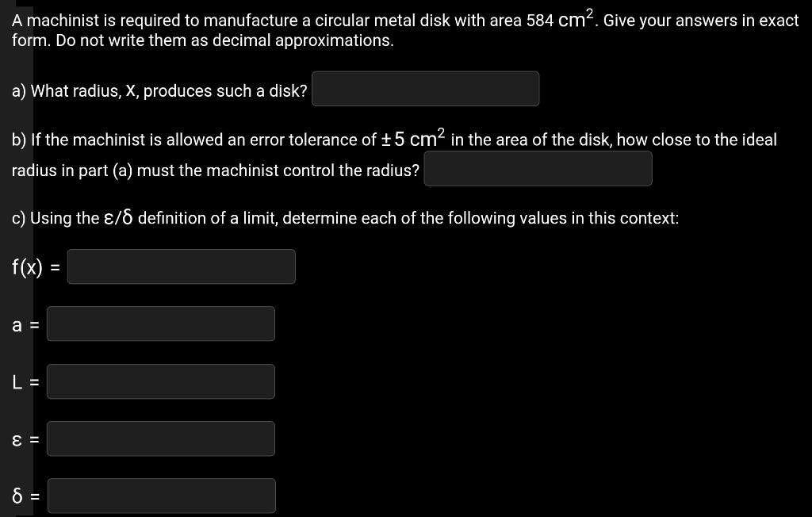Click the delta answer field
The height and width of the screenshot is (517, 812).
point(162,496)
